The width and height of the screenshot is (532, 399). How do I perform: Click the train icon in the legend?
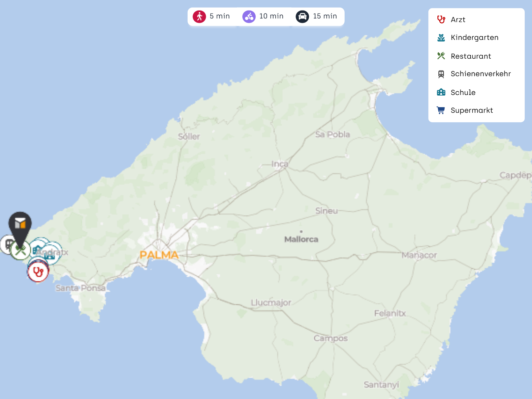click(441, 74)
